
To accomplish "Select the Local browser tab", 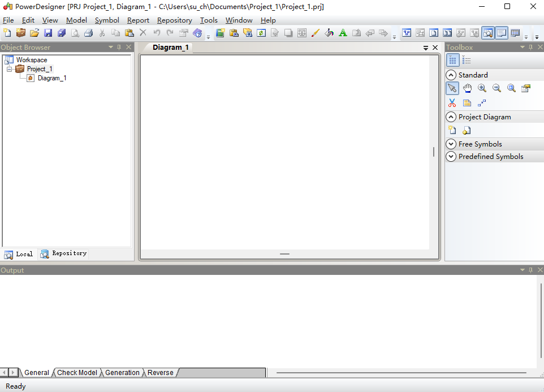I will click(x=19, y=255).
